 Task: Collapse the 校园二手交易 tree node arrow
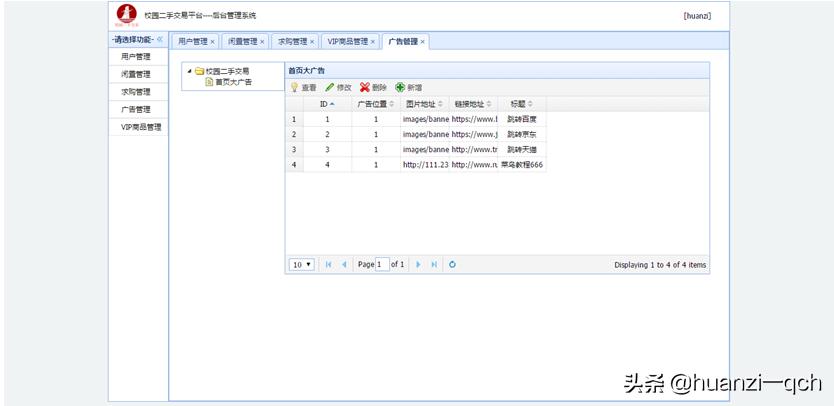189,71
